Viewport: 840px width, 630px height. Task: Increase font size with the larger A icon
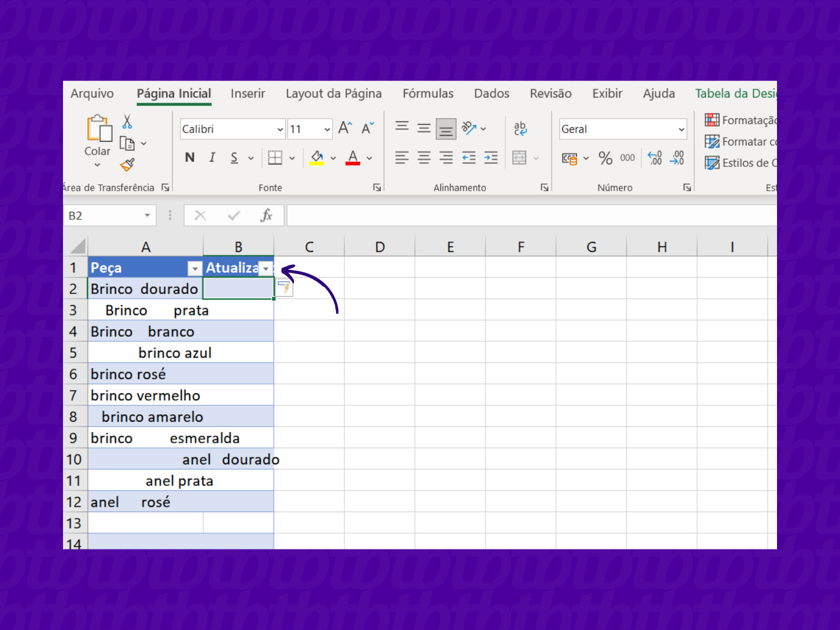pyautogui.click(x=345, y=128)
